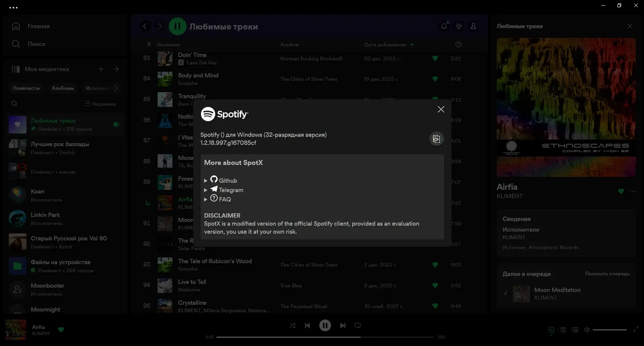Toggle repeat mode

click(x=358, y=326)
